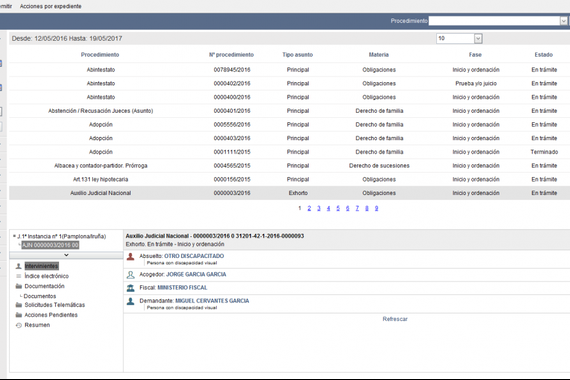Open intervener JORGE GARCIA GARCIA
The height and width of the screenshot is (380, 570).
(x=196, y=274)
